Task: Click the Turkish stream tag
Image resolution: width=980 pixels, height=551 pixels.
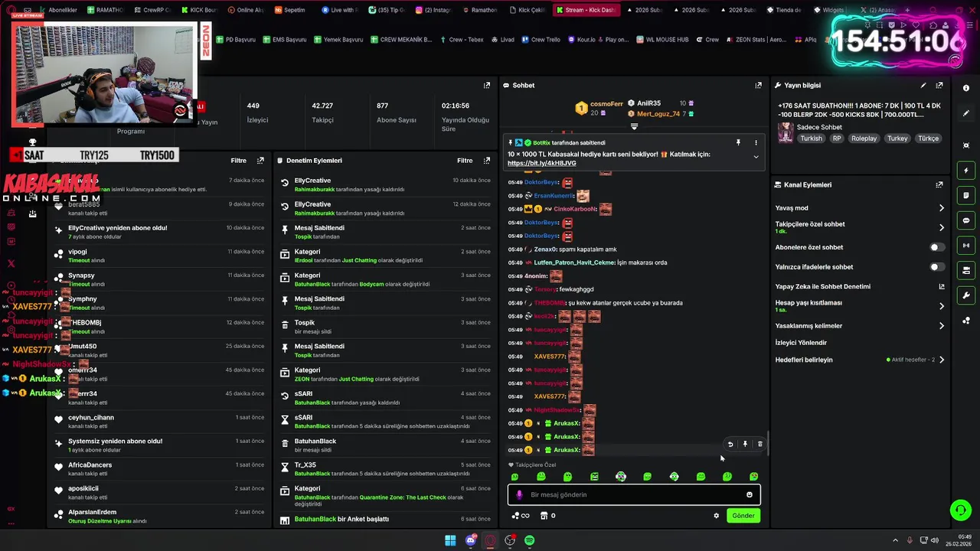Action: (x=811, y=139)
